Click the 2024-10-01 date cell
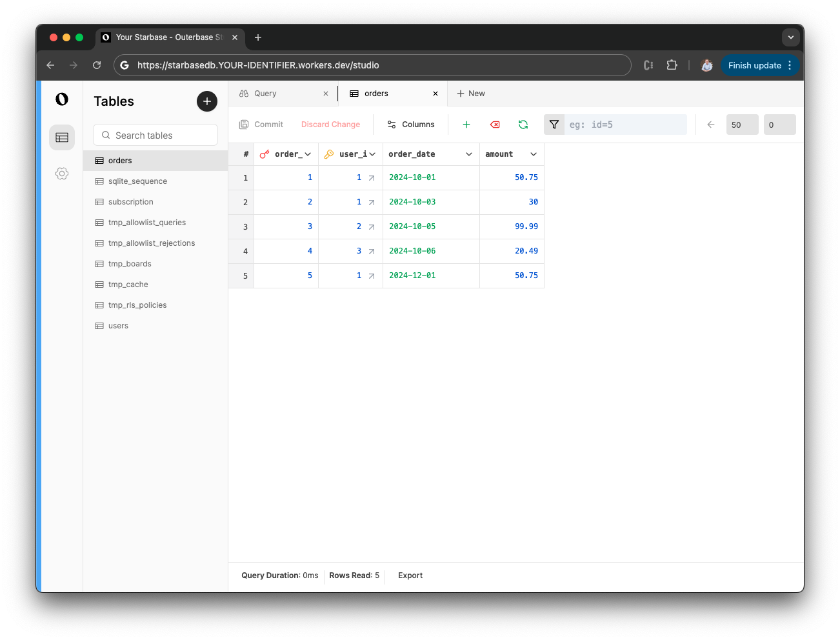Viewport: 840px width, 640px height. (431, 177)
